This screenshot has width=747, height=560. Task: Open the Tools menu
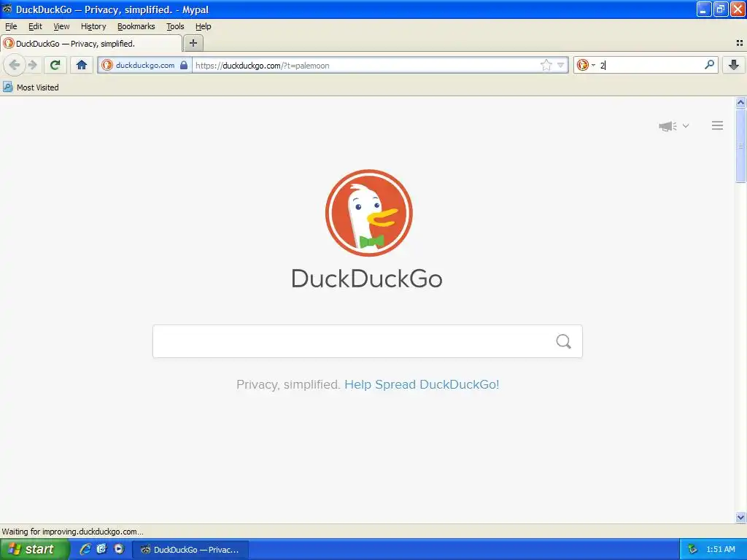click(175, 26)
